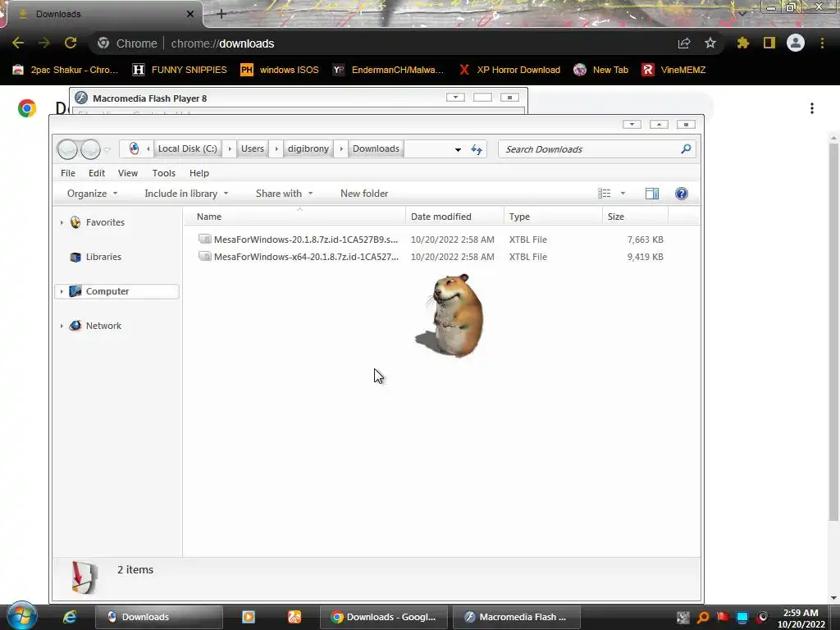Screen dimensions: 840x630
Task: Click the Chrome forward arrow
Action: click(x=44, y=43)
